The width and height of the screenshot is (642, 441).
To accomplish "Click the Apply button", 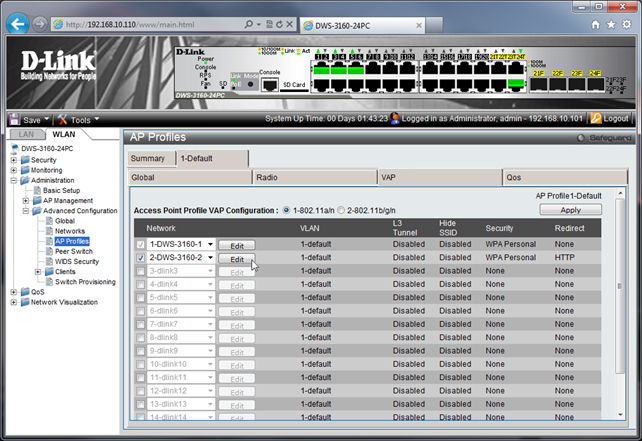I will (x=570, y=211).
